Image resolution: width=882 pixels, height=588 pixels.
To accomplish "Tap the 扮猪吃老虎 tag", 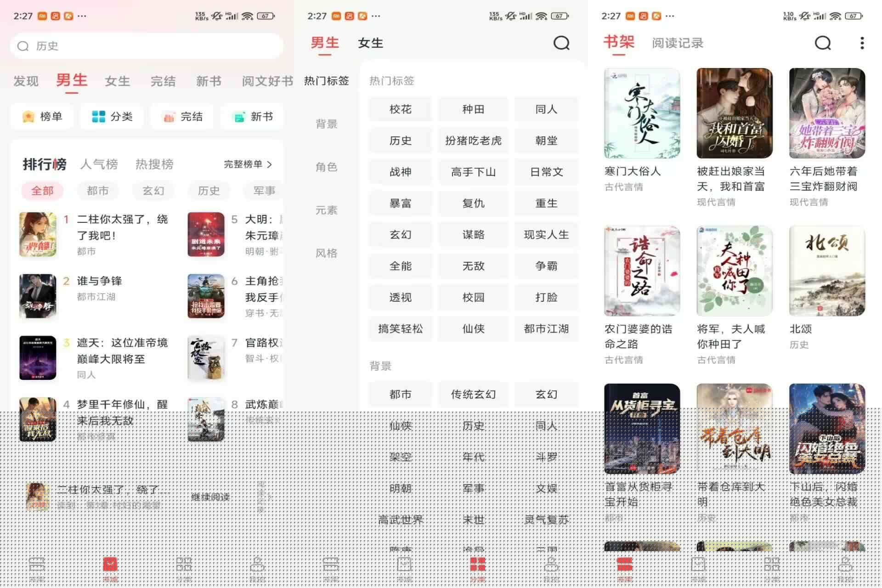I will click(x=473, y=141).
